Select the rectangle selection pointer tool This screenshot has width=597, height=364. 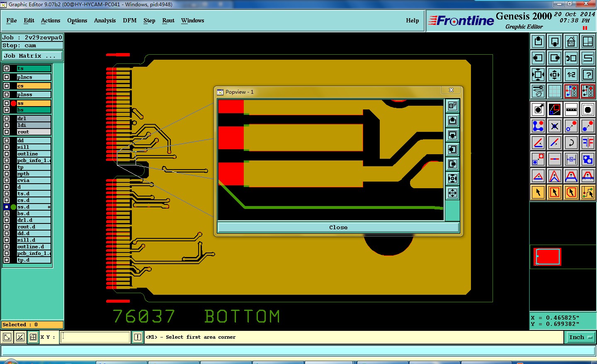[555, 192]
